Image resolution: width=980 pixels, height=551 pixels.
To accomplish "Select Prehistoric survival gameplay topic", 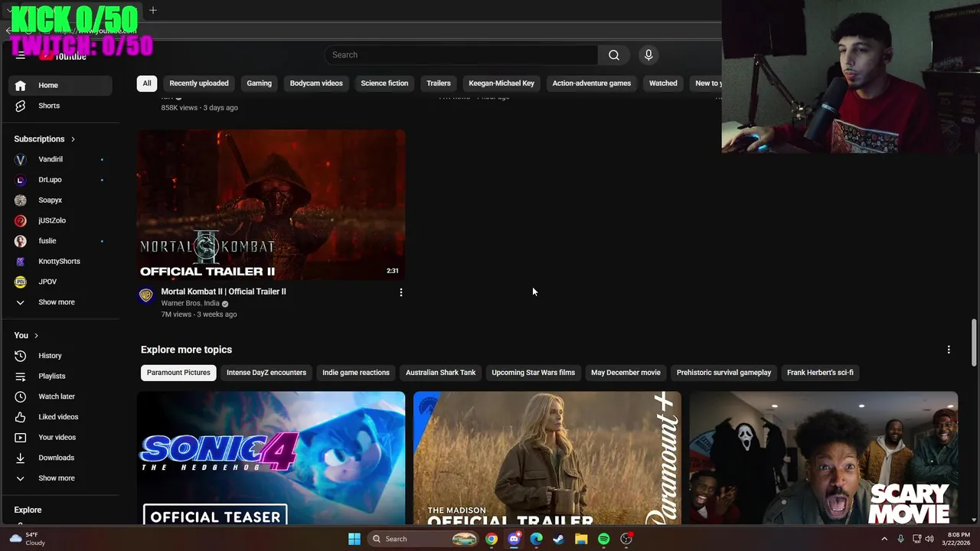I will pyautogui.click(x=724, y=373).
